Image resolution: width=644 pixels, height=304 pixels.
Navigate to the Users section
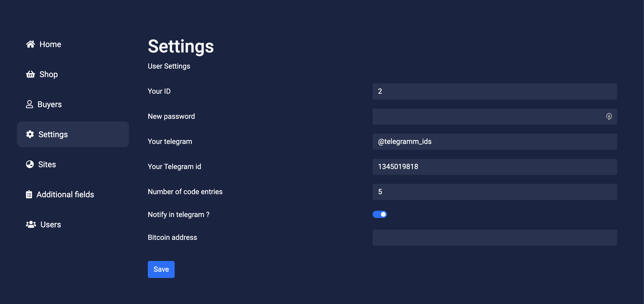coord(51,224)
